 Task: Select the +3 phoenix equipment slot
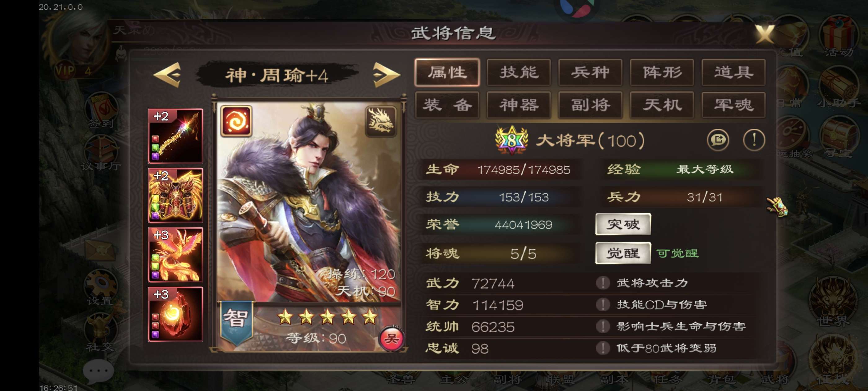(x=175, y=254)
